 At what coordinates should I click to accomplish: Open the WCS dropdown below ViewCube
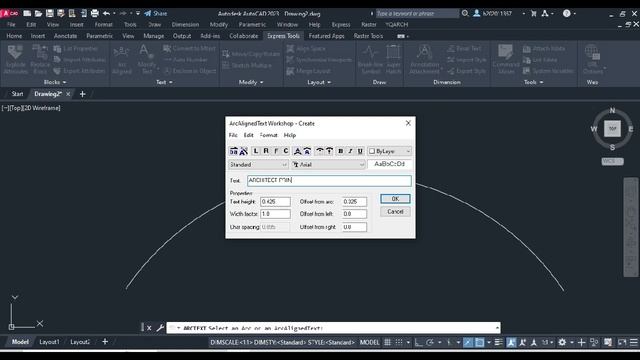coord(612,161)
